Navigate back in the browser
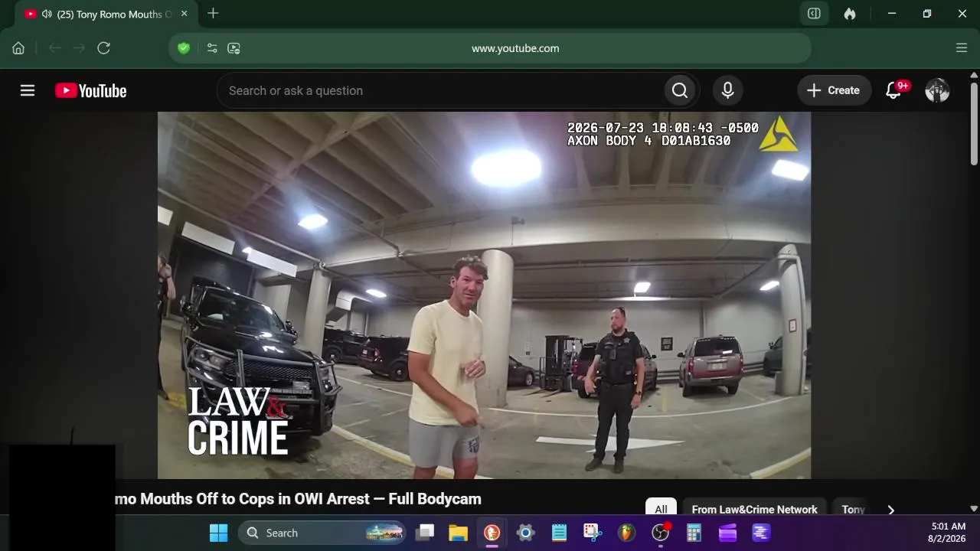The width and height of the screenshot is (980, 551). 54,48
